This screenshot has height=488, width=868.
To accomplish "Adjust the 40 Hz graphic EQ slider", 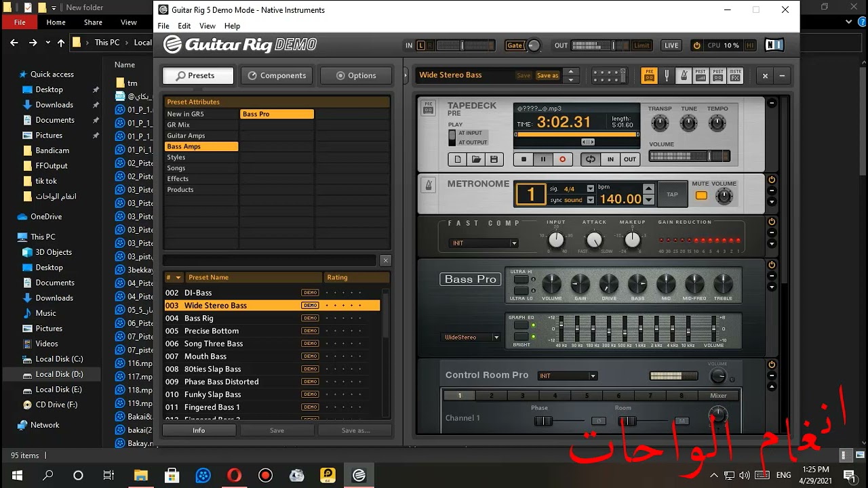I will click(561, 329).
